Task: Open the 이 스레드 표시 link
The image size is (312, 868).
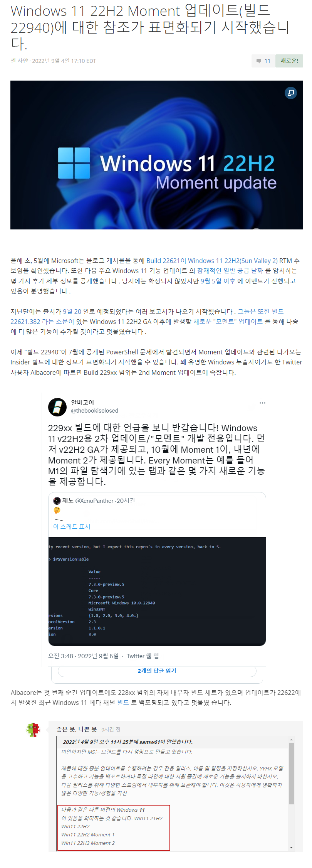Action: point(72,527)
